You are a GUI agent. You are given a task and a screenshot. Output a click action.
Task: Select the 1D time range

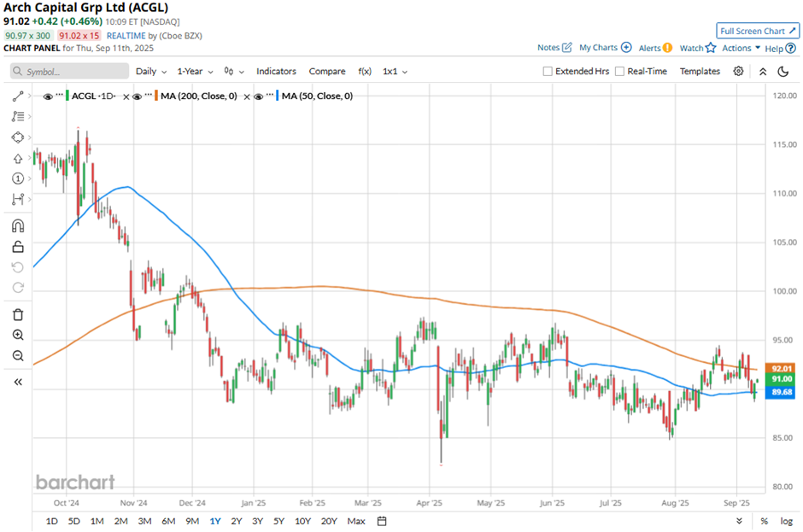point(52,521)
